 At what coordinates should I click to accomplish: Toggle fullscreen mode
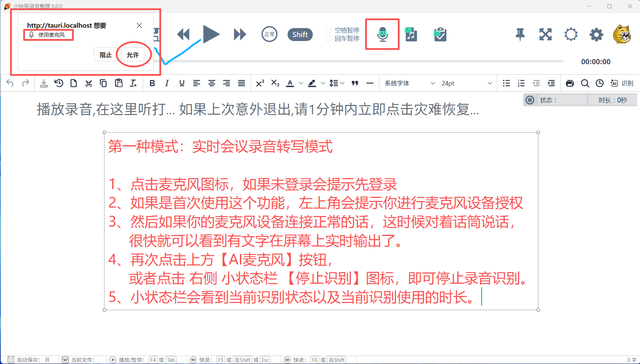tap(545, 34)
